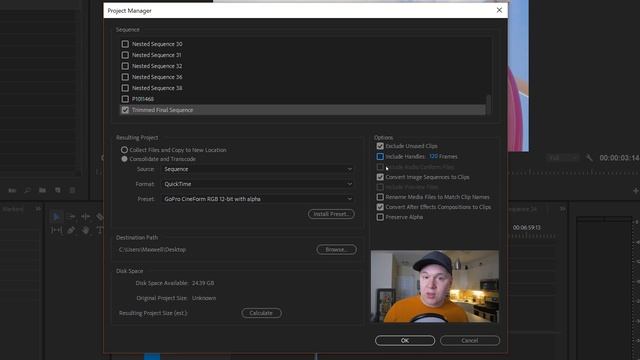Click the New Bin folder icon
This screenshot has height=360, width=640.
(x=42, y=190)
